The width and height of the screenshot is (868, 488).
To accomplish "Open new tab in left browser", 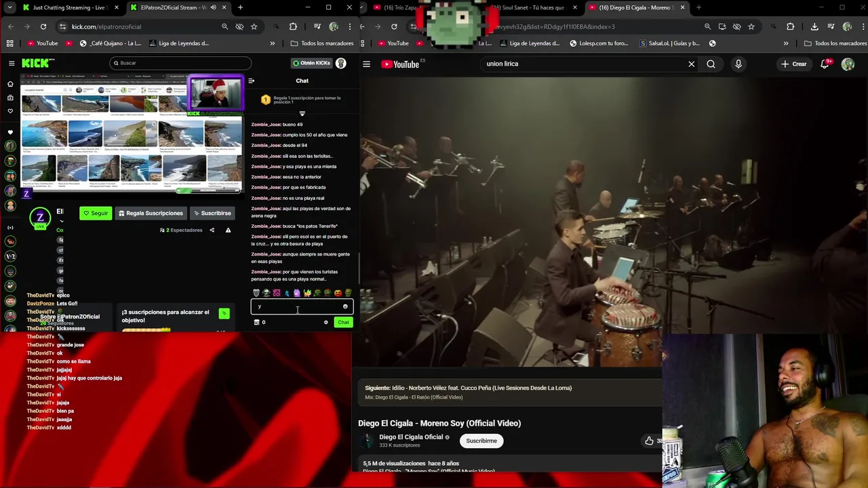I will pyautogui.click(x=240, y=7).
